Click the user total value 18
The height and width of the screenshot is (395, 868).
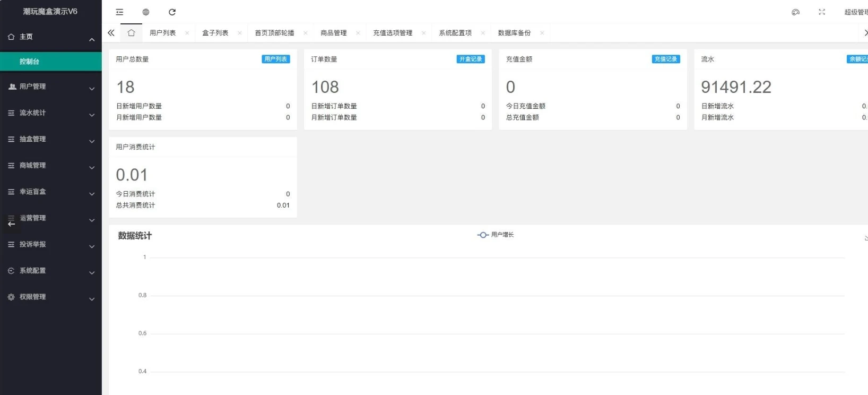(125, 87)
